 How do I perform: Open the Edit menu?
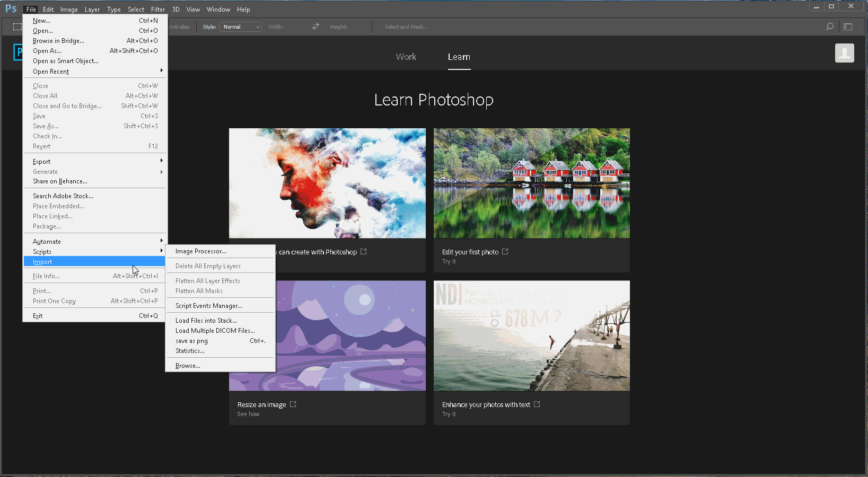(x=48, y=9)
